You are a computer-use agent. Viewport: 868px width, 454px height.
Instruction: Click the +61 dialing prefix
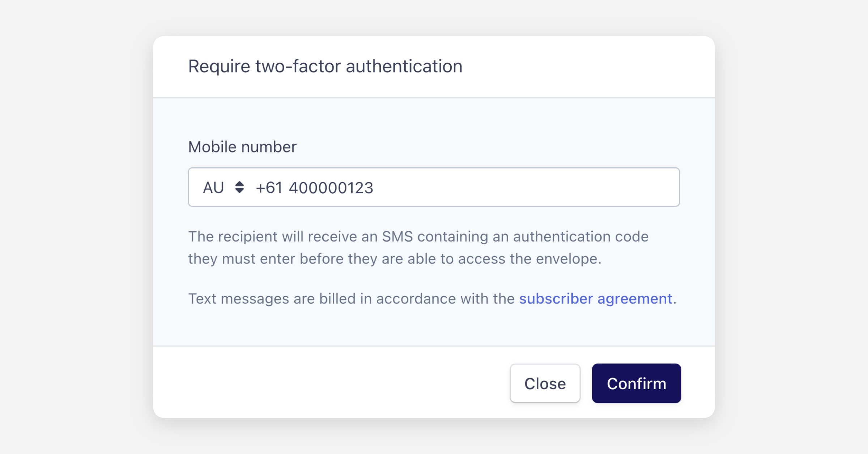click(269, 188)
